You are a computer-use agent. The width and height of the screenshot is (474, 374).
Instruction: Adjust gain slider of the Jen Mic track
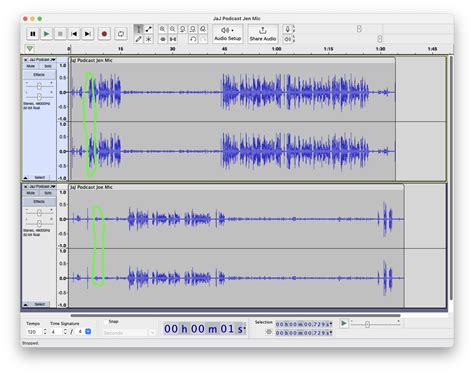(x=39, y=86)
